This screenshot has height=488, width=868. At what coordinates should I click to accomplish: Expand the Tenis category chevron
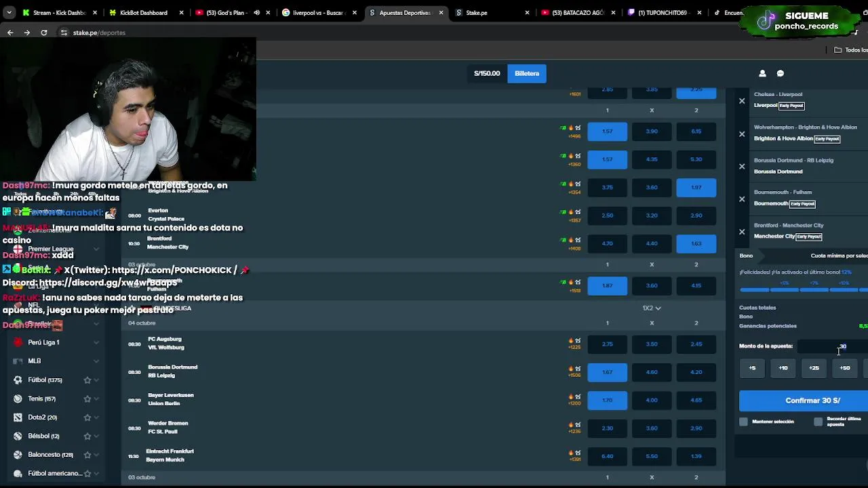click(x=96, y=399)
